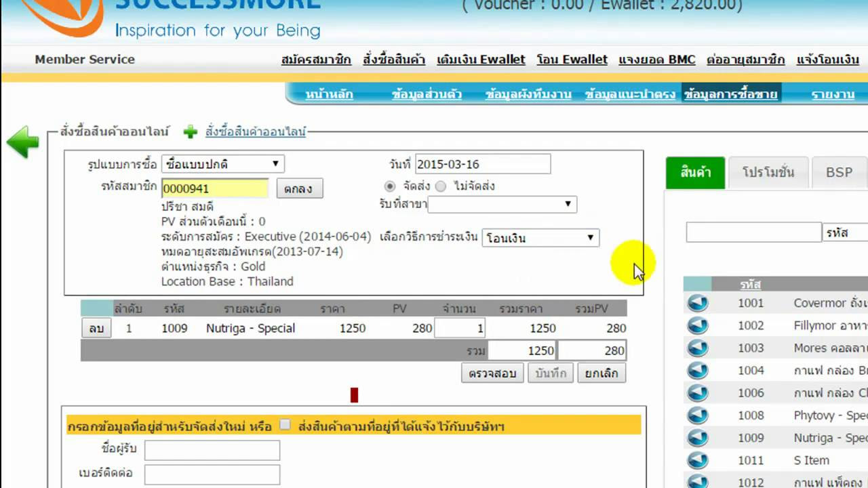The image size is (868, 488).
Task: Click the ตกลง button next to member code
Action: (x=299, y=188)
